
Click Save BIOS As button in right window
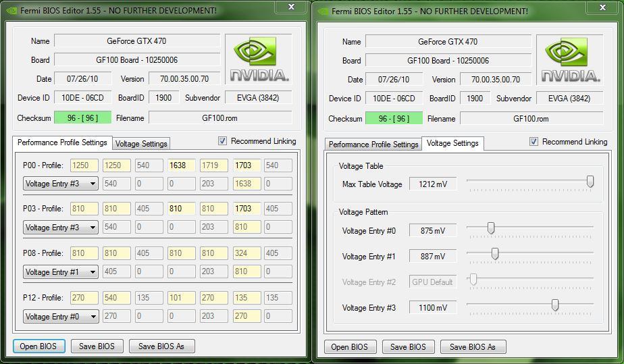pyautogui.click(x=473, y=347)
